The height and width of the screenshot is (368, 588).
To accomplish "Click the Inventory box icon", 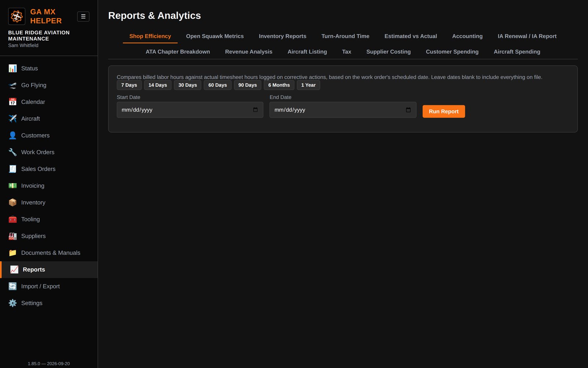I will [12, 202].
